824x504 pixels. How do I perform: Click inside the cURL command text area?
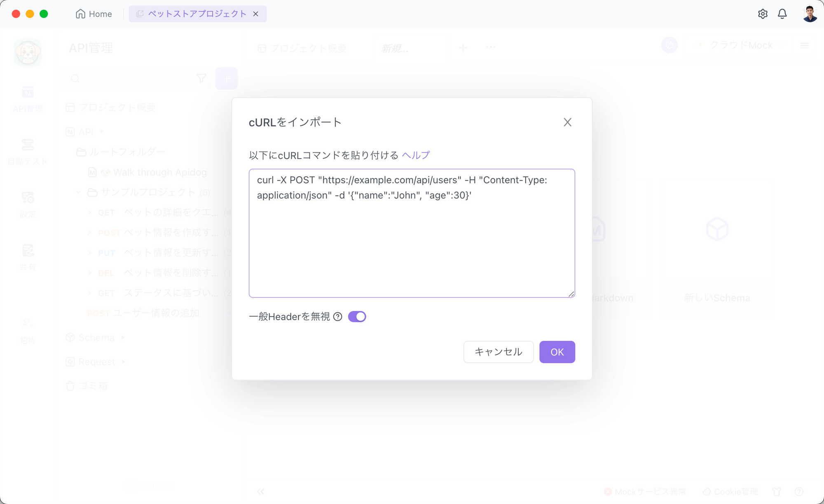pyautogui.click(x=412, y=233)
